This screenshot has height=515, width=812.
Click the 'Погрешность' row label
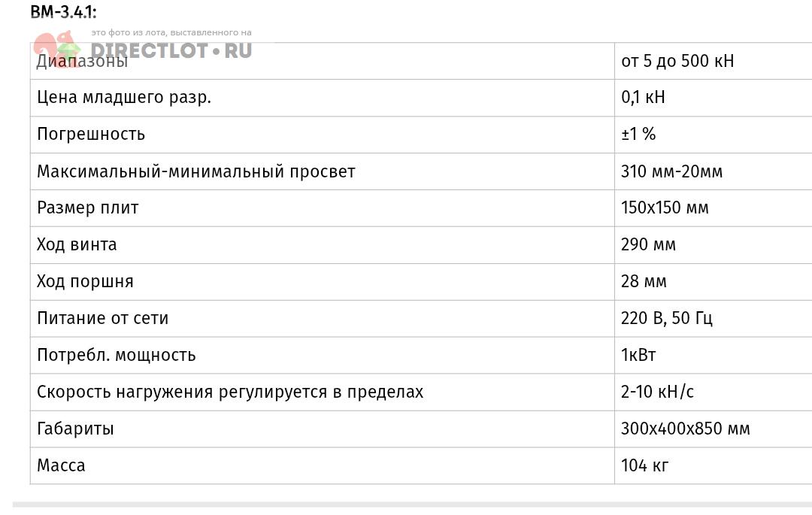pyautogui.click(x=91, y=135)
